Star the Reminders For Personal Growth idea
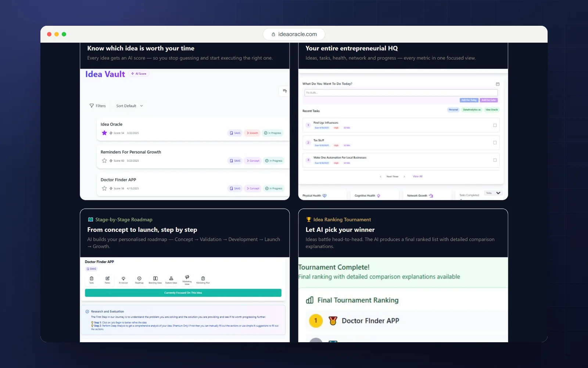The width and height of the screenshot is (588, 368). pyautogui.click(x=104, y=160)
